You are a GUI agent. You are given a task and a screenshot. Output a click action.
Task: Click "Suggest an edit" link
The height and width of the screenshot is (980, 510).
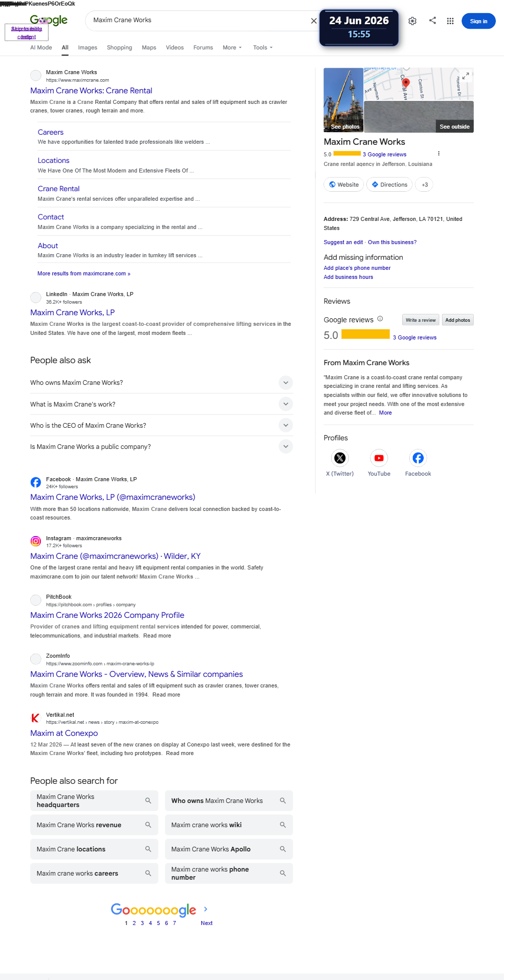click(343, 242)
